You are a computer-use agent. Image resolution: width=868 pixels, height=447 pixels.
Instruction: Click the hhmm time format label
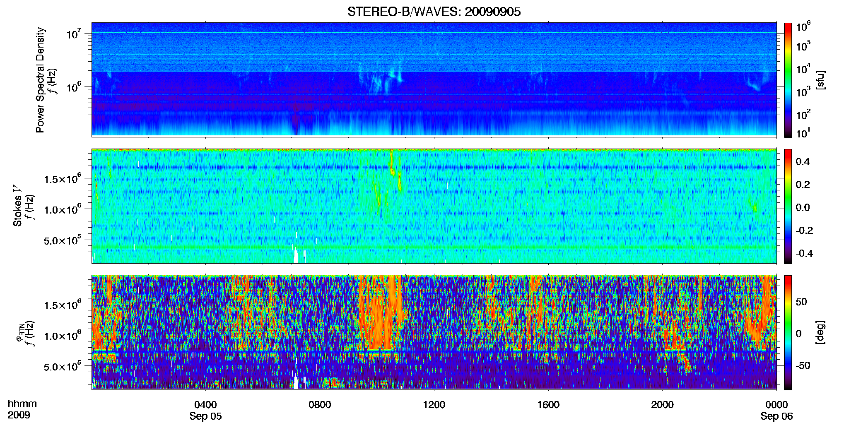point(22,404)
